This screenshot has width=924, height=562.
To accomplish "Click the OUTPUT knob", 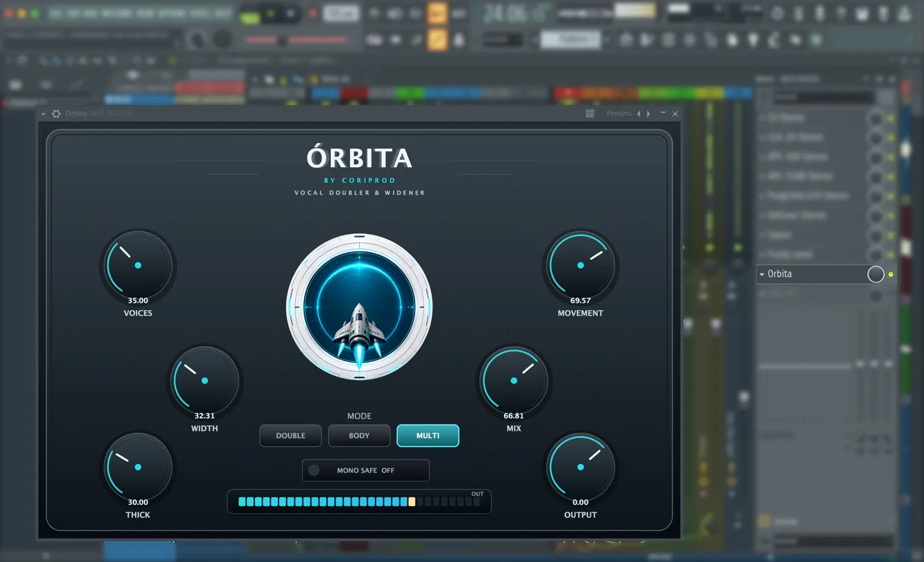I will pos(581,467).
